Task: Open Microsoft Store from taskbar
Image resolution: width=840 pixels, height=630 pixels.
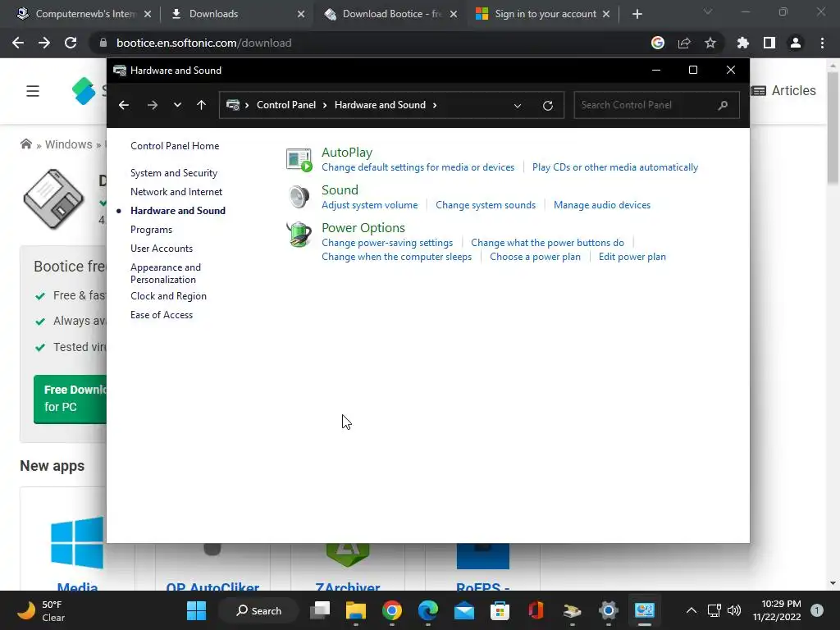Action: [500, 610]
